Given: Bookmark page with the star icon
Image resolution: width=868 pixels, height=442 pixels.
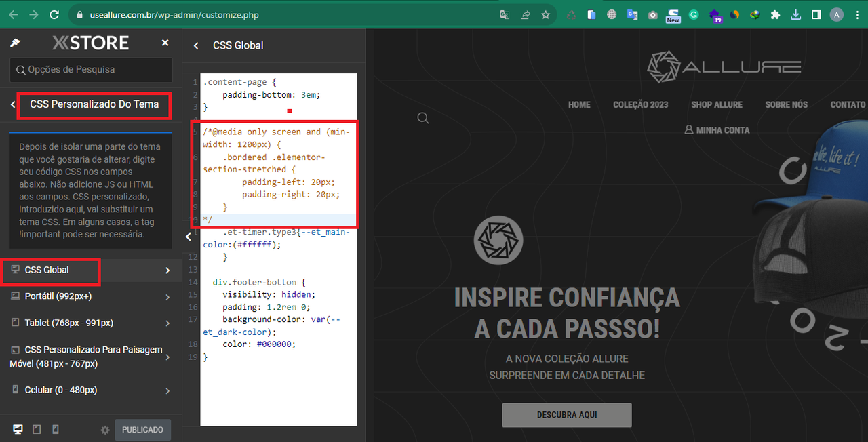Looking at the screenshot, I should tap(545, 14).
